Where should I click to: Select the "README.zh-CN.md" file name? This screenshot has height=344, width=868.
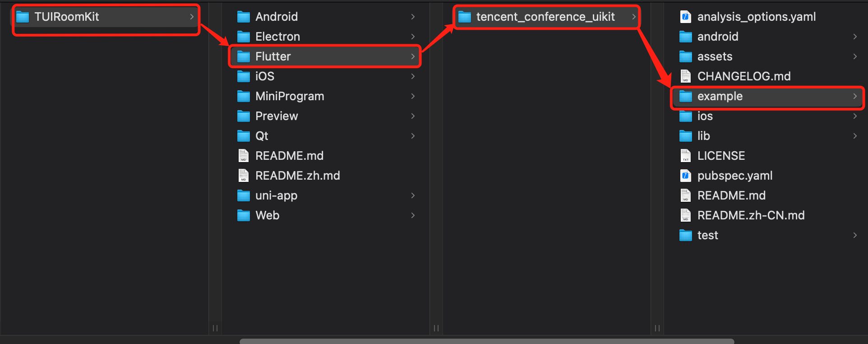pyautogui.click(x=751, y=215)
